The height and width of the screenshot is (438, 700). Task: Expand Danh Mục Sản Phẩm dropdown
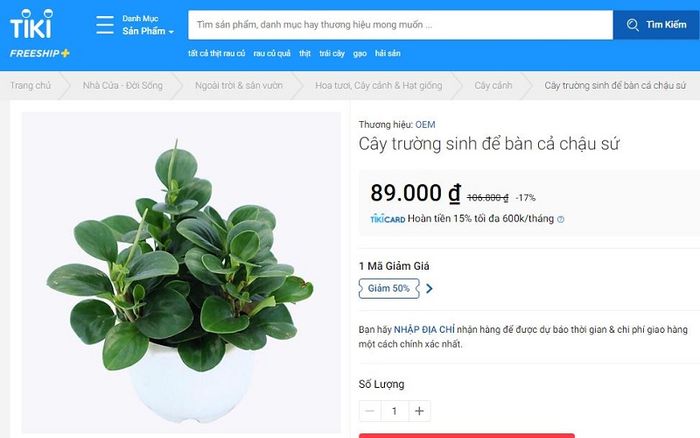click(148, 25)
